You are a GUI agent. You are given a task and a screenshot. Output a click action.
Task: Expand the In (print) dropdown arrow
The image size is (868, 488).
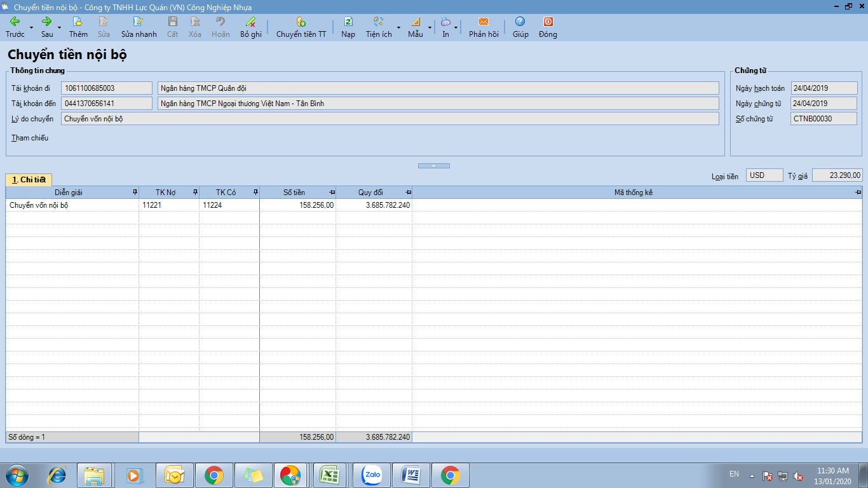(456, 27)
